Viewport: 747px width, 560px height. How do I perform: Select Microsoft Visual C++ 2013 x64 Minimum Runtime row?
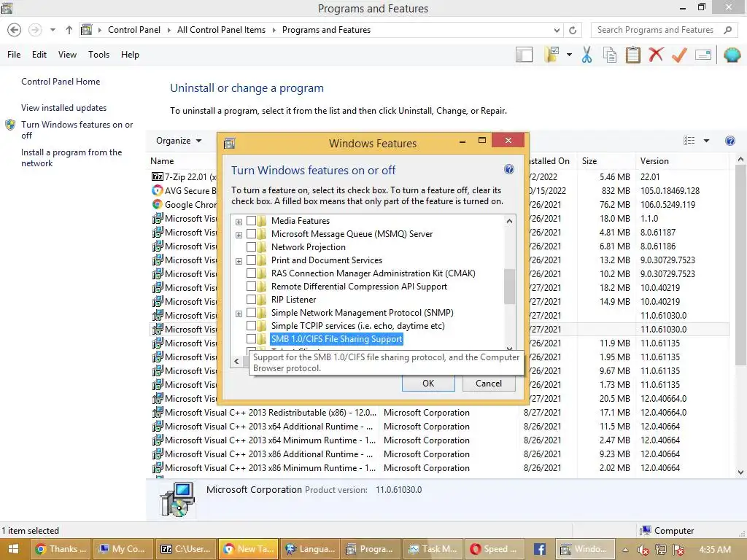coord(438,440)
